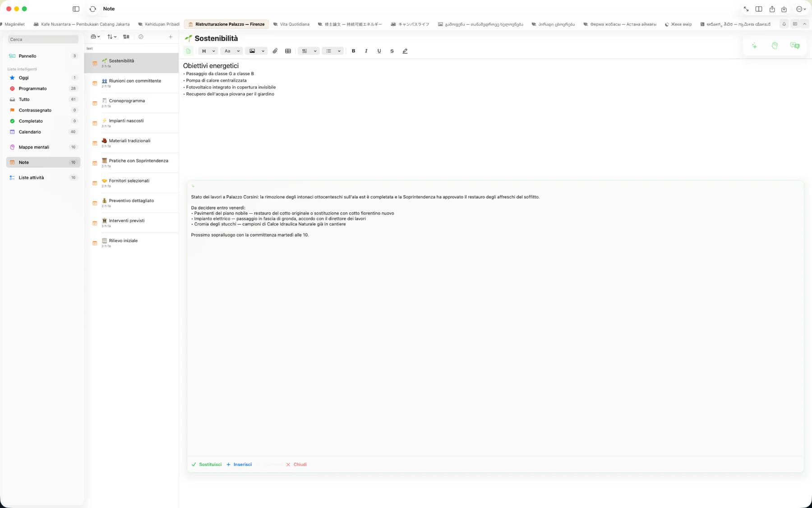The height and width of the screenshot is (508, 812).
Task: Switch note list to card view icon
Action: pyautogui.click(x=126, y=37)
